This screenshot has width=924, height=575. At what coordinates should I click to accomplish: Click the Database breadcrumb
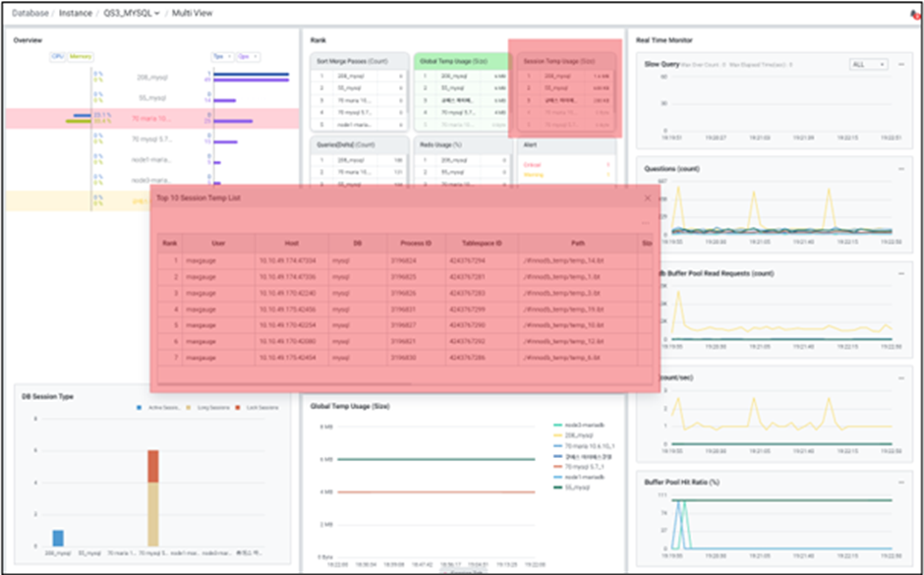click(32, 14)
